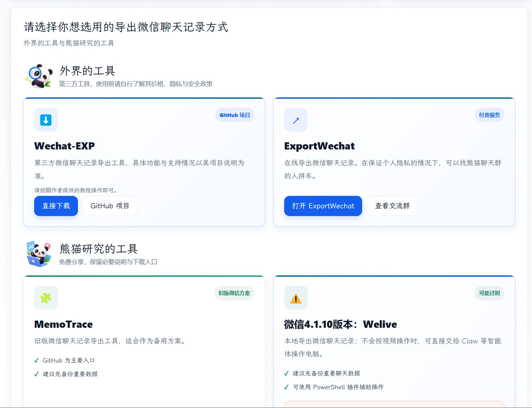This screenshot has height=408, width=532.
Task: Select the 微信4.1.10版本：Welive title
Action: tap(340, 324)
